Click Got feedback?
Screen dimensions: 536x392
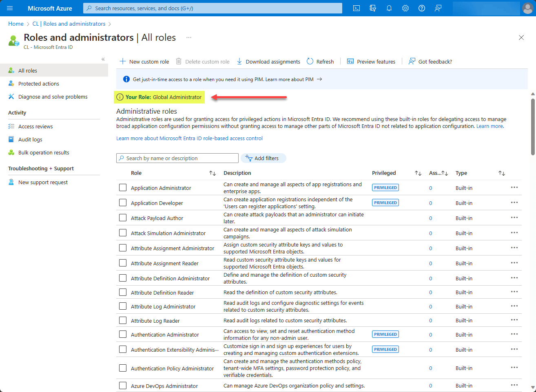click(430, 62)
